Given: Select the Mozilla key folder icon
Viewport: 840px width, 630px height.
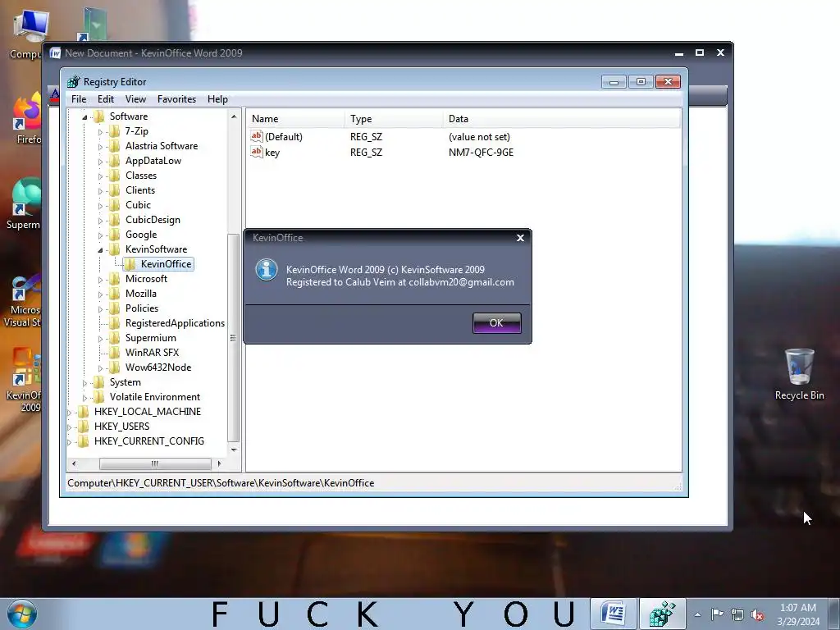Looking at the screenshot, I should click(x=115, y=294).
